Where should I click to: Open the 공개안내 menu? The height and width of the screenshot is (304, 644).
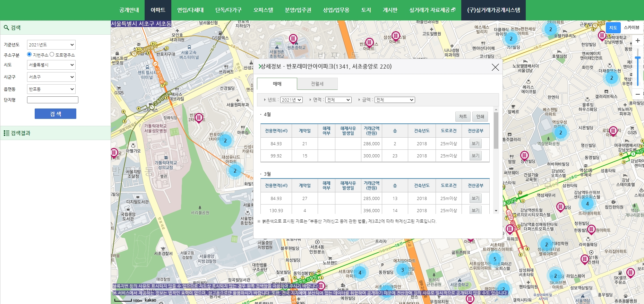(129, 10)
